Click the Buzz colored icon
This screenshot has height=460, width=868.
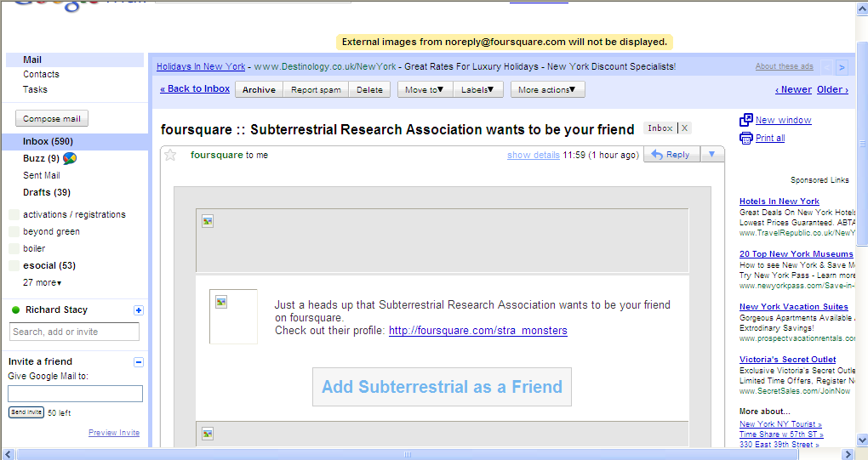[x=70, y=158]
